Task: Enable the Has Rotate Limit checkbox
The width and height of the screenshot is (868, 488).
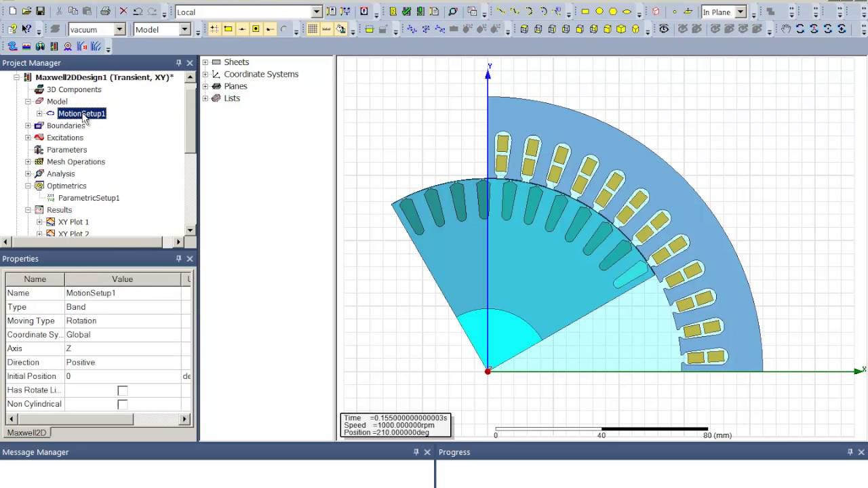Action: (x=122, y=390)
